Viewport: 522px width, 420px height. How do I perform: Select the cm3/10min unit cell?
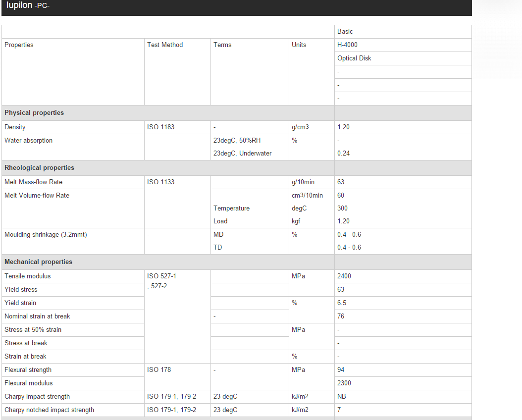coord(307,195)
